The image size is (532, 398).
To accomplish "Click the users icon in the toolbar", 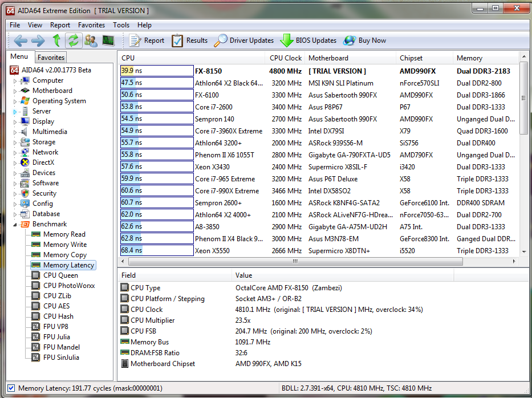I will tap(91, 40).
